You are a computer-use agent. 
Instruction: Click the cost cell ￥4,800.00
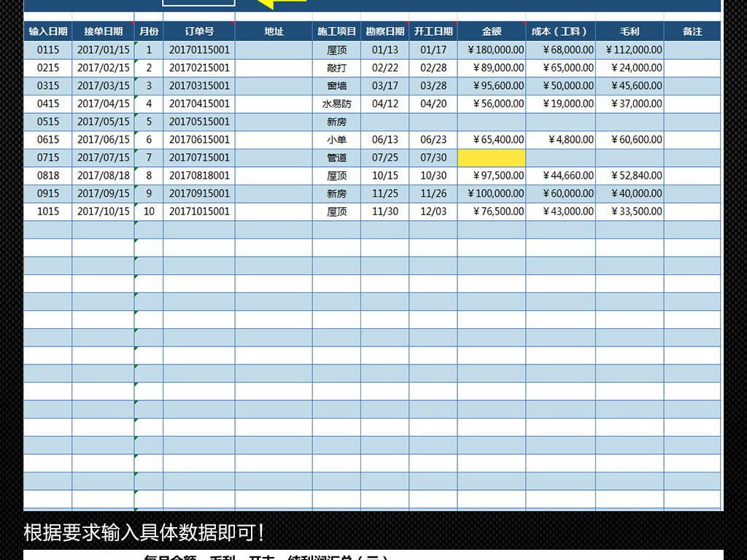[x=561, y=139]
